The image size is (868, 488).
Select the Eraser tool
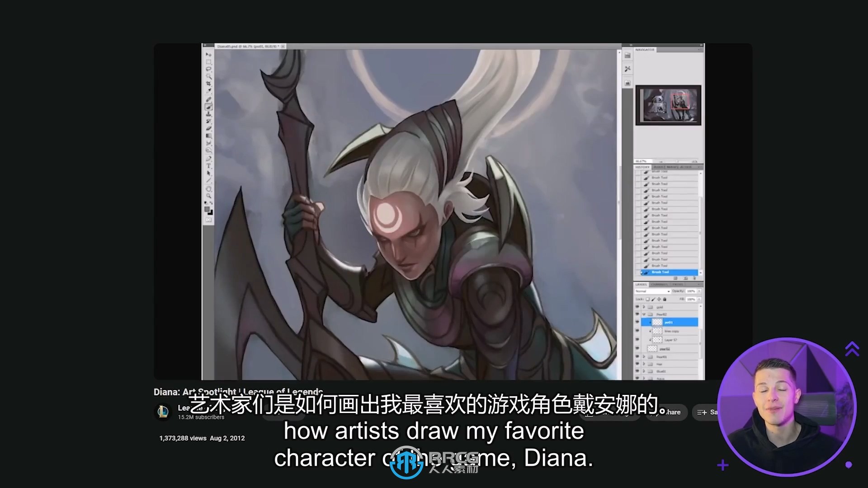pos(209,128)
